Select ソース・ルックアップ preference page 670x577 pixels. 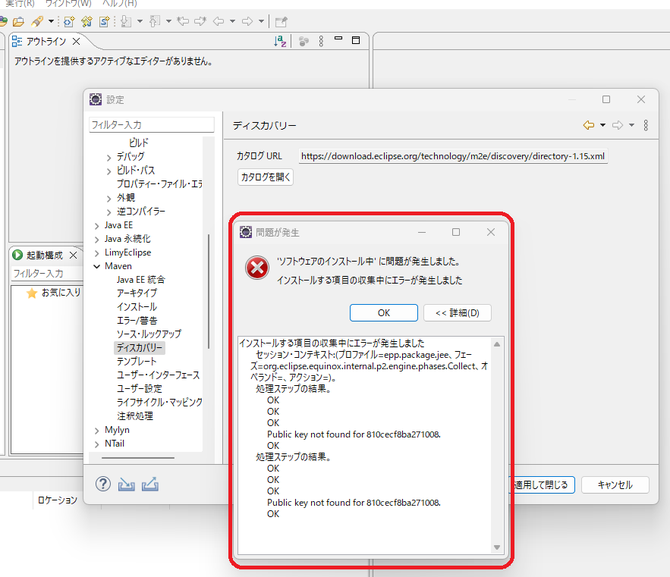tap(149, 334)
